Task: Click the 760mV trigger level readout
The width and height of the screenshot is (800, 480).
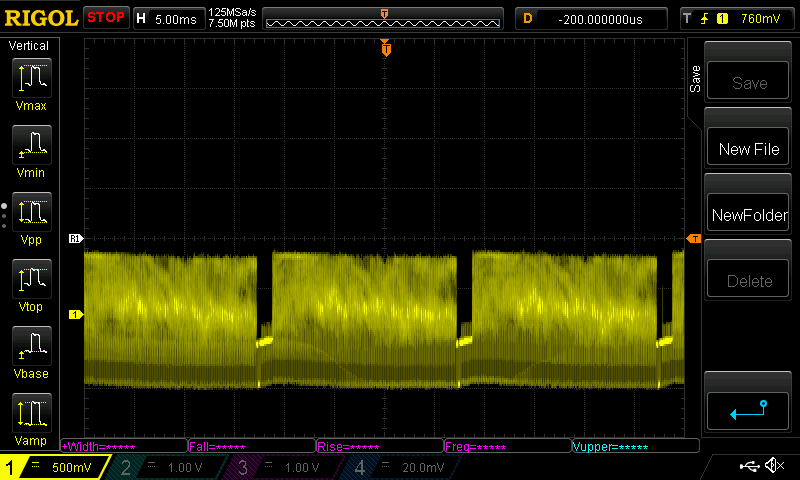Action: pos(760,19)
